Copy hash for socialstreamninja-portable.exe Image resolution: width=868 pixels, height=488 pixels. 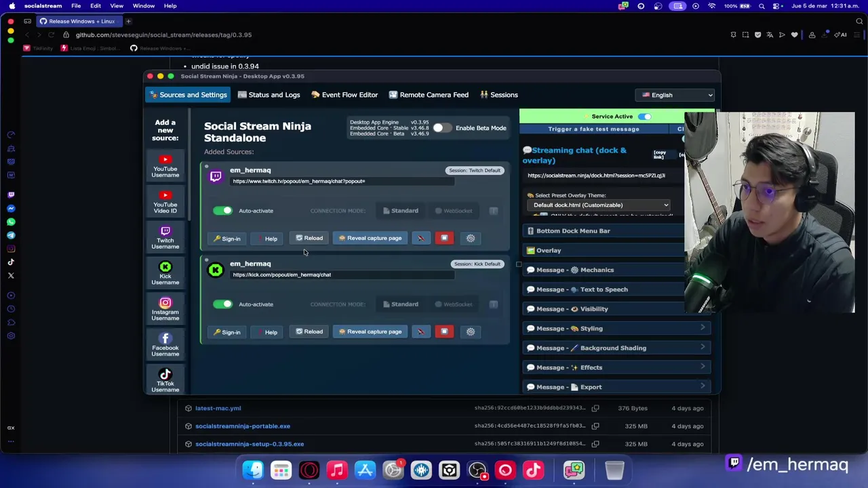click(595, 426)
